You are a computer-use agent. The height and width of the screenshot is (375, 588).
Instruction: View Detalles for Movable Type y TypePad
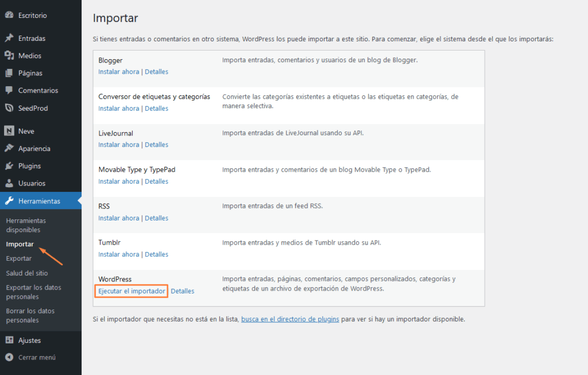click(x=156, y=181)
